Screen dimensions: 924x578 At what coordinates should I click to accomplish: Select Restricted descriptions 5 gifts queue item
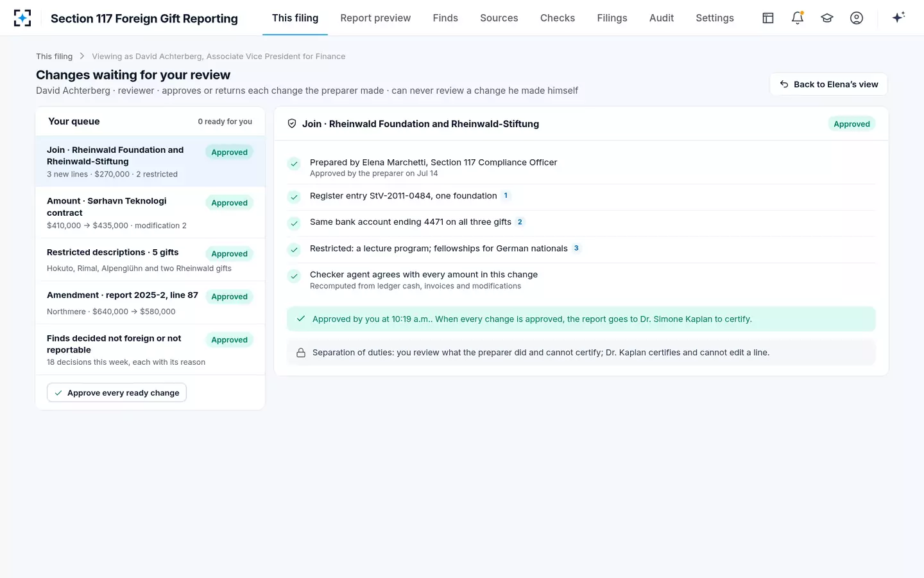[x=150, y=259]
